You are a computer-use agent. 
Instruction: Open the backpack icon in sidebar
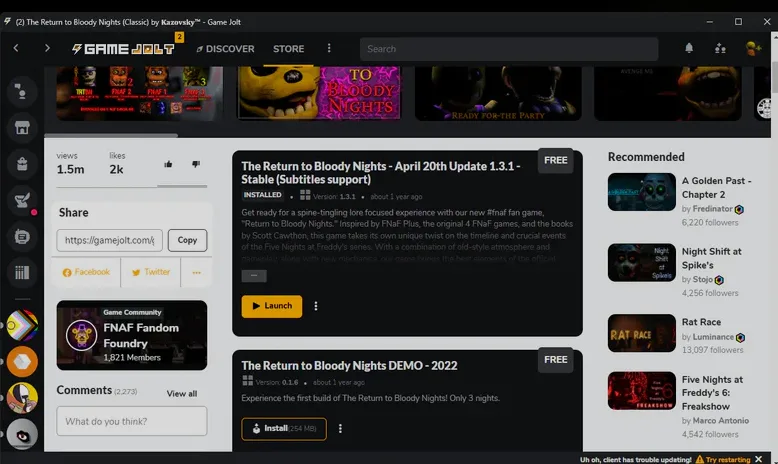click(22, 164)
